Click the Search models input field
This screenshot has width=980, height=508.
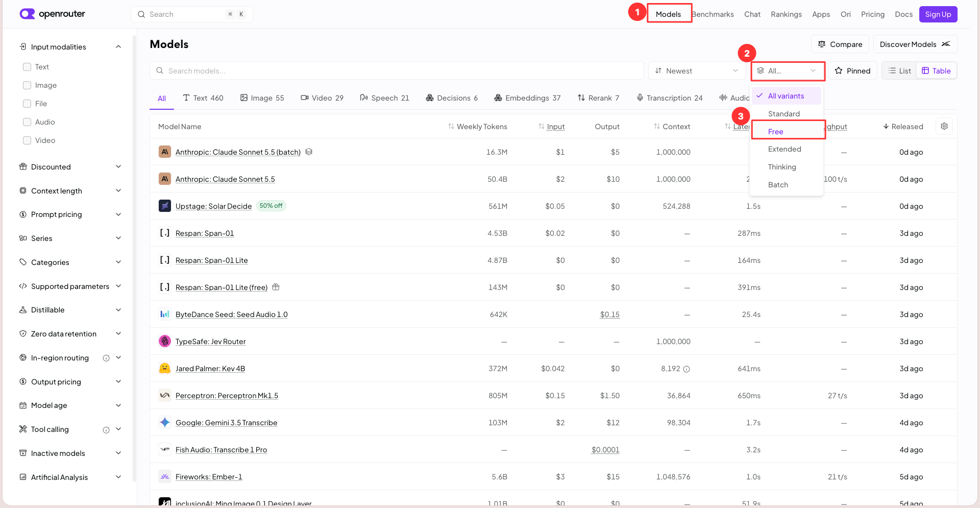coord(397,70)
